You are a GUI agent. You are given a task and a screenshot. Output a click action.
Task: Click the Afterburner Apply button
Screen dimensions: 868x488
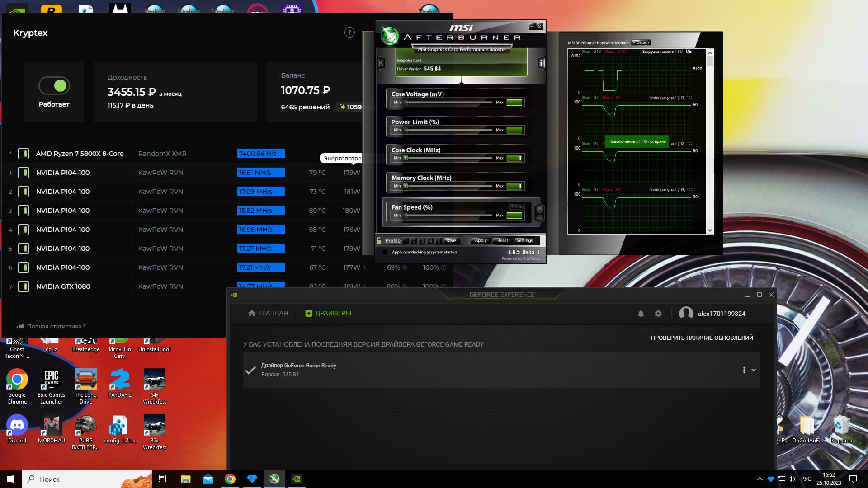(481, 241)
